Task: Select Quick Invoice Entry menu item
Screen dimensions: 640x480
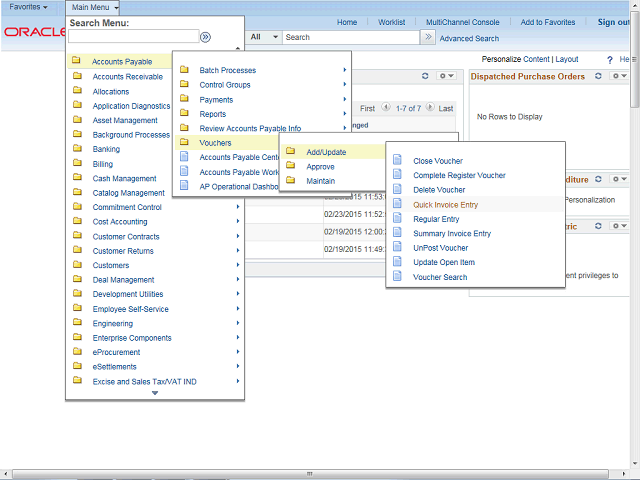Action: tap(445, 204)
